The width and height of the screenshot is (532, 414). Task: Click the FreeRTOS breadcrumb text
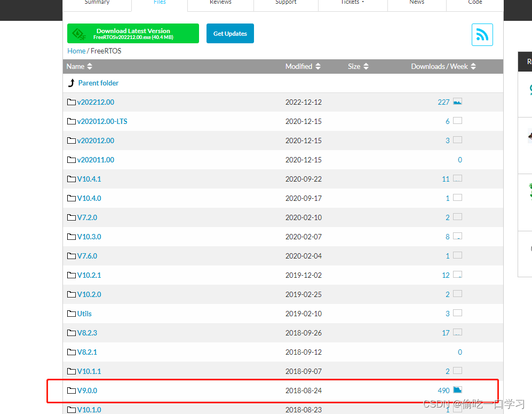(106, 51)
